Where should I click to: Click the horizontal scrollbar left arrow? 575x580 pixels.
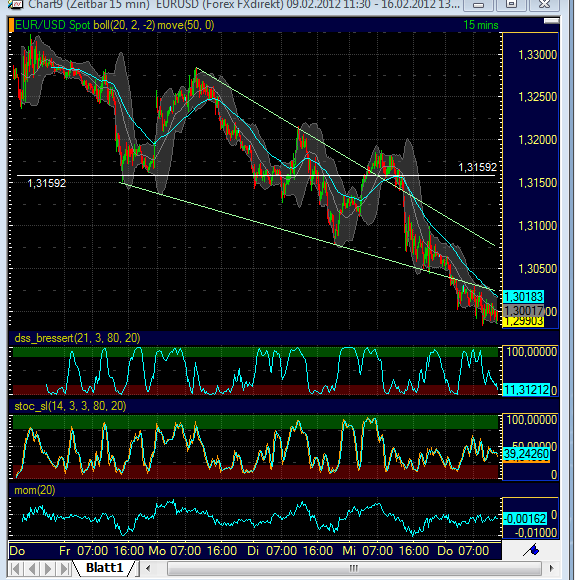coord(148,568)
